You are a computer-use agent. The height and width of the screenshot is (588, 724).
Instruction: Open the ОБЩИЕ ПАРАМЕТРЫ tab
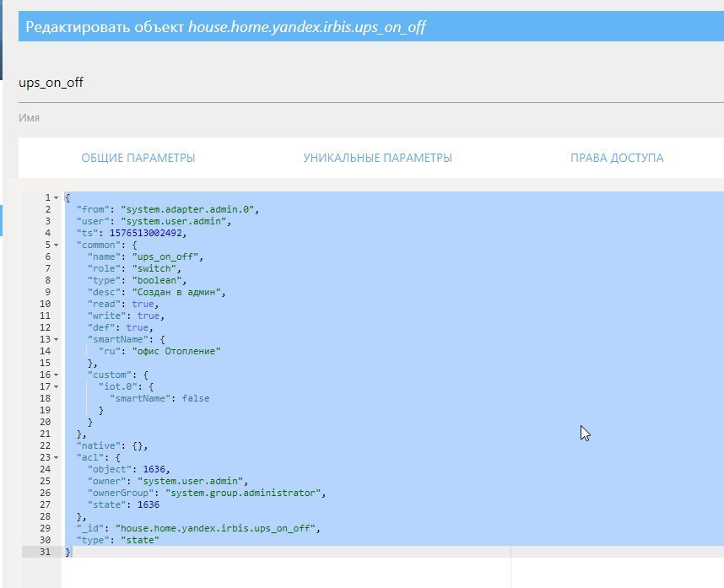pos(138,158)
